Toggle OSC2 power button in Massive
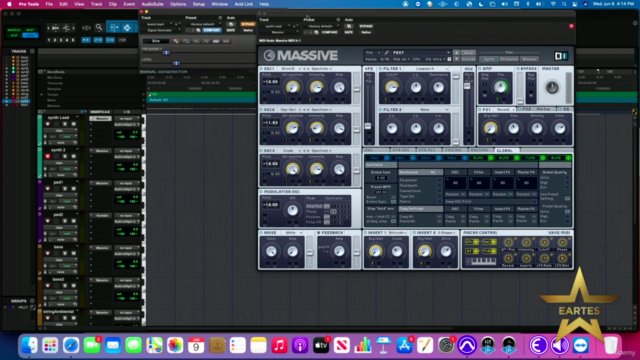Image resolution: width=640 pixels, height=360 pixels. [261, 110]
